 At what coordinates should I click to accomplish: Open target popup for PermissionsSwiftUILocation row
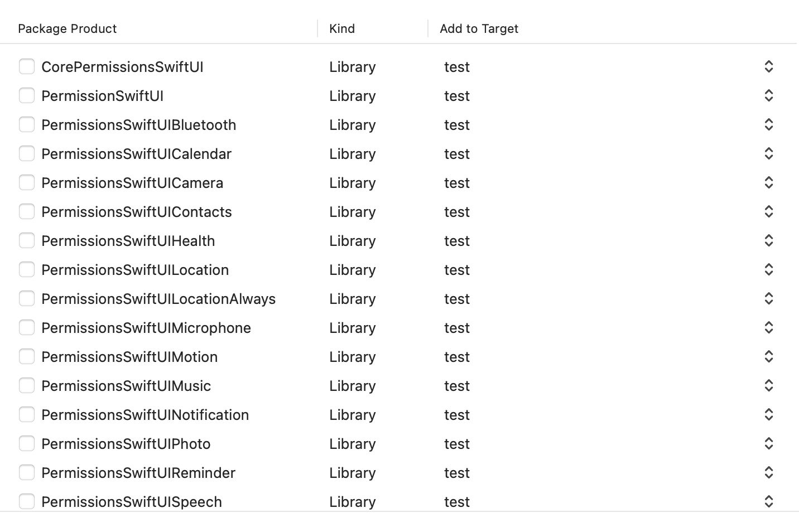click(x=768, y=269)
